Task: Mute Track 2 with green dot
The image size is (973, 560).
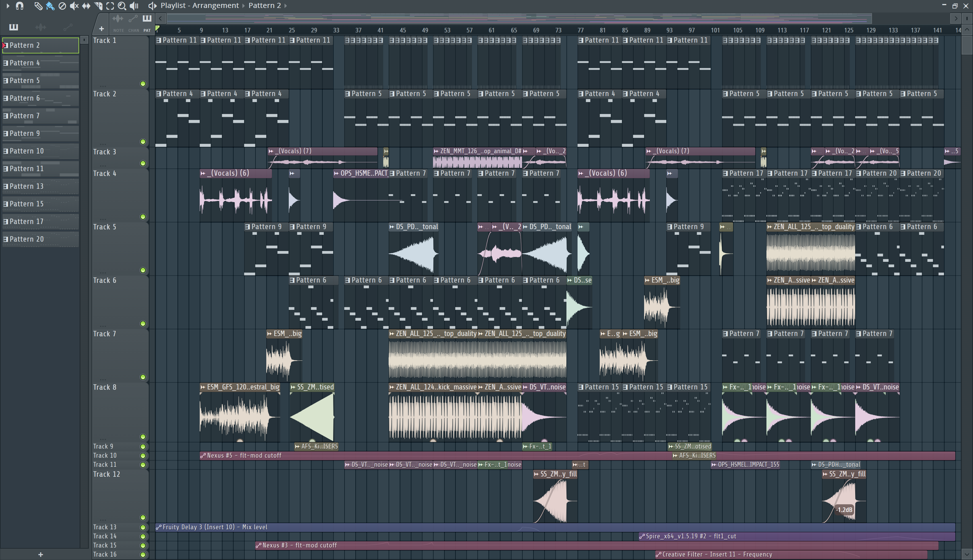Action: pos(143,142)
